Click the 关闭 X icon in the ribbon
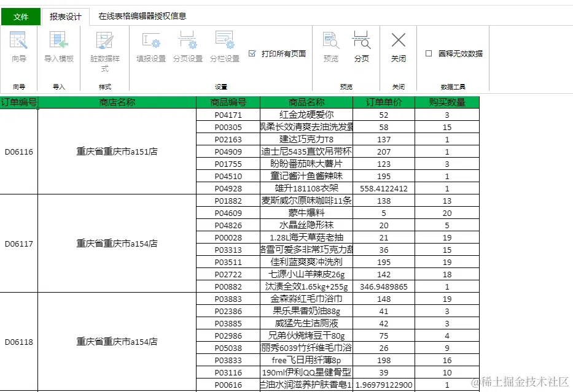The image size is (573, 392). [399, 40]
